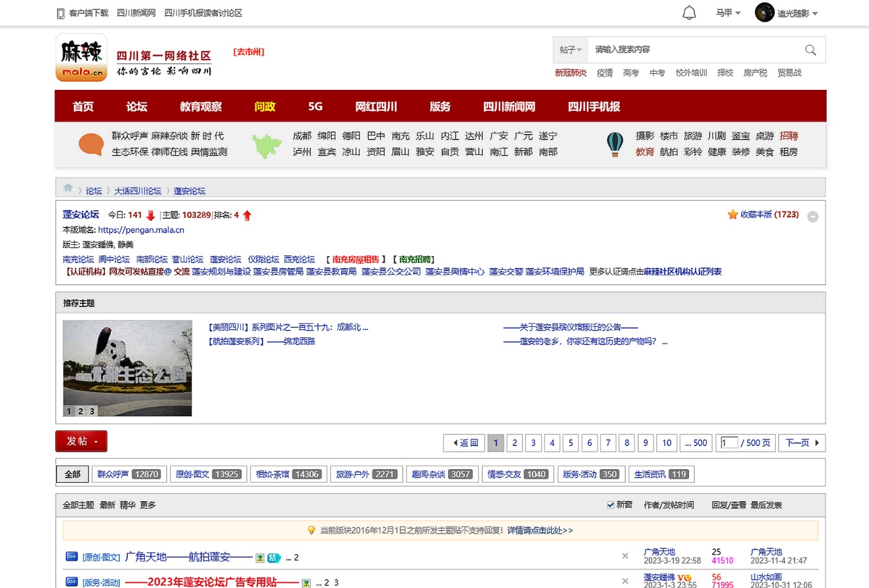Click the star icon for 收藏本版
Screen dimensions: 869x588
[x=732, y=215]
